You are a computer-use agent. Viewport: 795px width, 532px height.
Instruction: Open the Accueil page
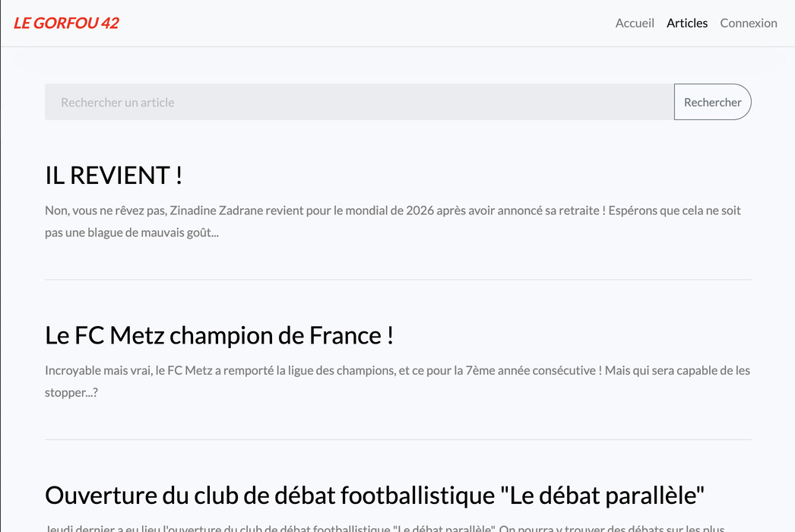tap(635, 23)
